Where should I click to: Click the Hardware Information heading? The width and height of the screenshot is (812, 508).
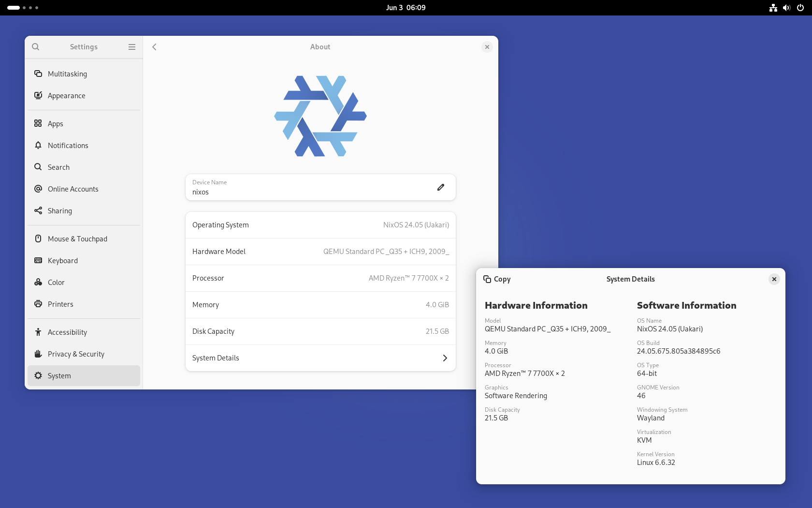[536, 305]
